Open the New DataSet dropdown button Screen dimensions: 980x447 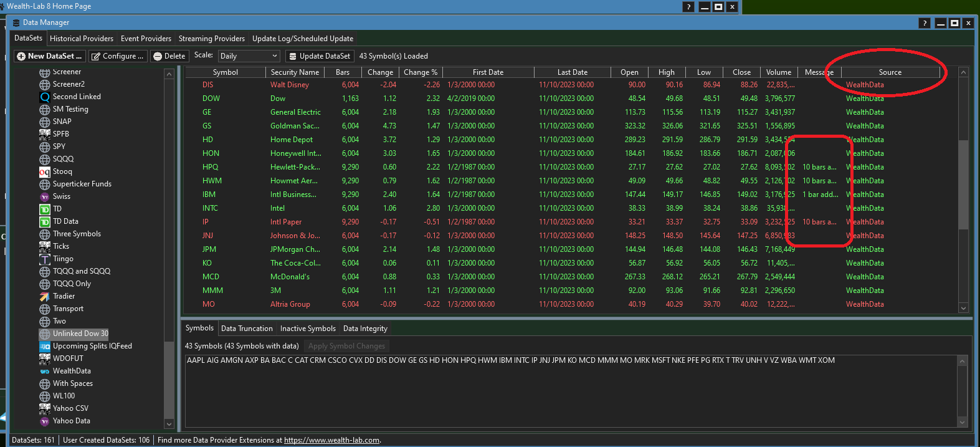tap(50, 56)
